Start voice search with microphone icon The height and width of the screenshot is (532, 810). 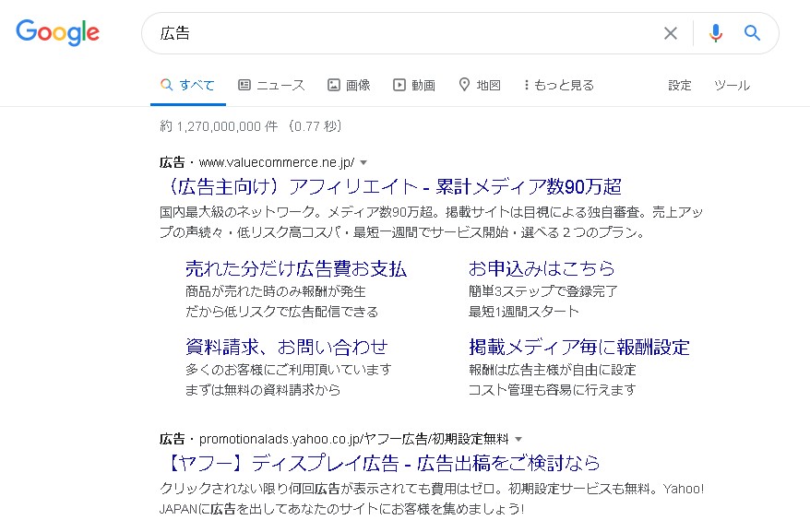click(x=716, y=33)
